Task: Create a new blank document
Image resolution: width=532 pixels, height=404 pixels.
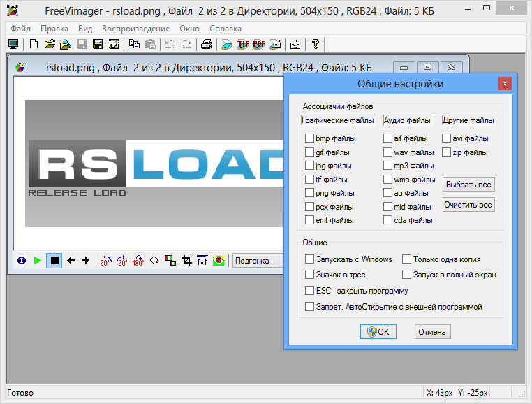Action: 34,44
